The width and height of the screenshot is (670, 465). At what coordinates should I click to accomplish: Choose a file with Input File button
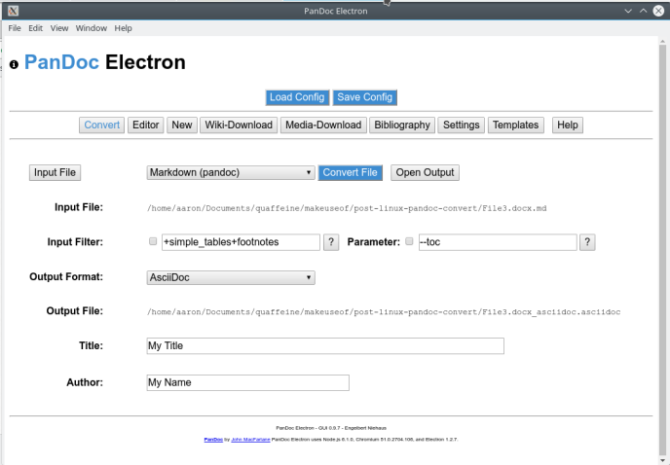coord(55,173)
